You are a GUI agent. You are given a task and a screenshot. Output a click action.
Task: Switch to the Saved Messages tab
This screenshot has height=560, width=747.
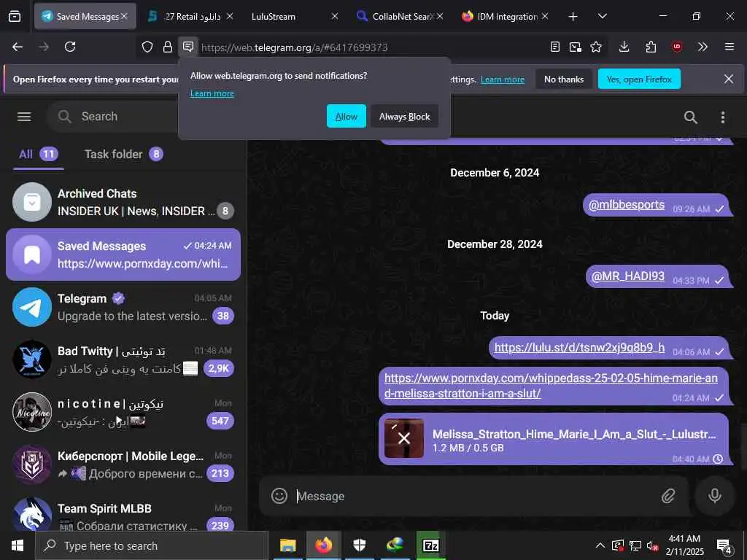tap(85, 16)
